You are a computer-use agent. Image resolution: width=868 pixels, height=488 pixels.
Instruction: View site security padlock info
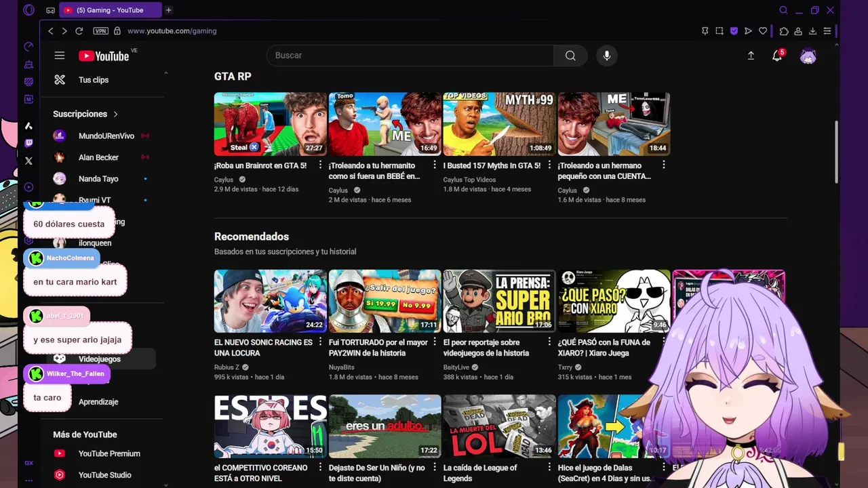click(117, 31)
